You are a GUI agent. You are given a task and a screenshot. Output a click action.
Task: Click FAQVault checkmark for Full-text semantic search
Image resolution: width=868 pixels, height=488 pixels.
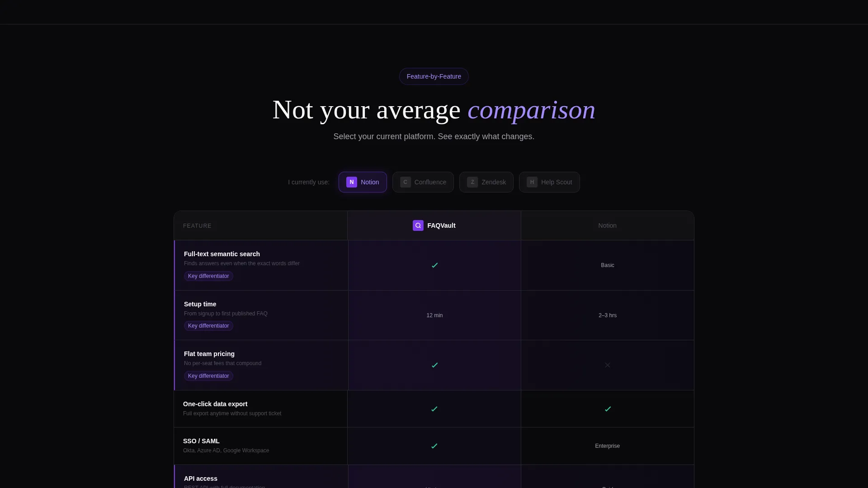click(x=434, y=265)
